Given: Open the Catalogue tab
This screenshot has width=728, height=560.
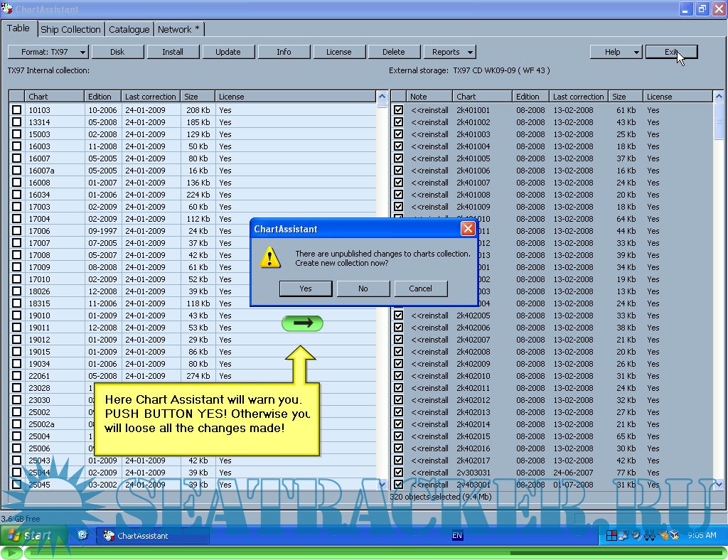Looking at the screenshot, I should [129, 29].
